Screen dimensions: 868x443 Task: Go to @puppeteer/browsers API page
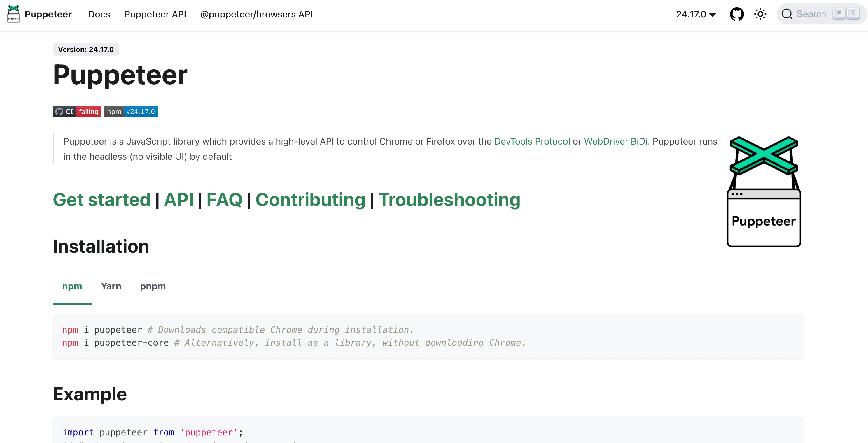click(x=256, y=14)
